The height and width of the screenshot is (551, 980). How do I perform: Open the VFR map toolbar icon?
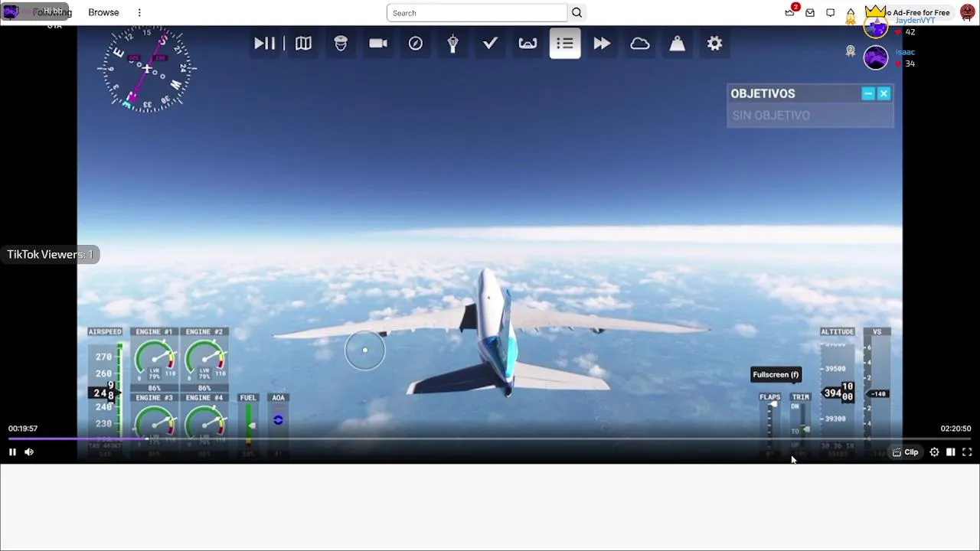coord(303,44)
